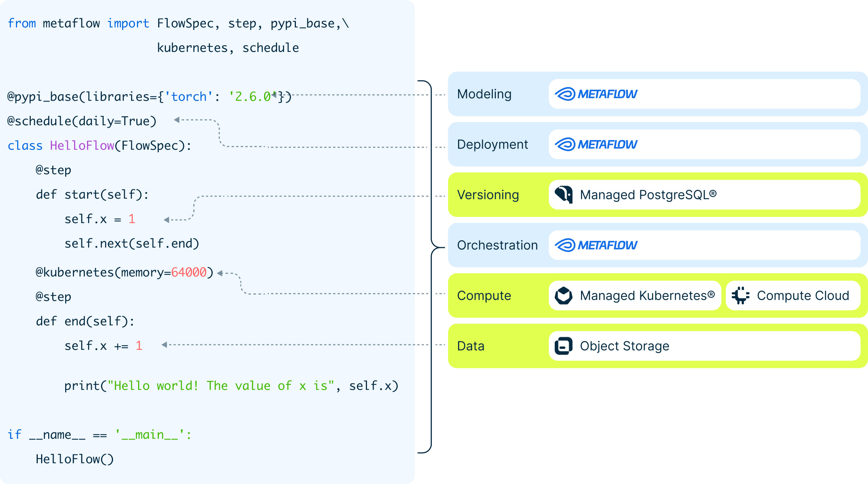This screenshot has height=484, width=868.
Task: Click the Metaflow logo in Modeling row
Action: point(596,94)
